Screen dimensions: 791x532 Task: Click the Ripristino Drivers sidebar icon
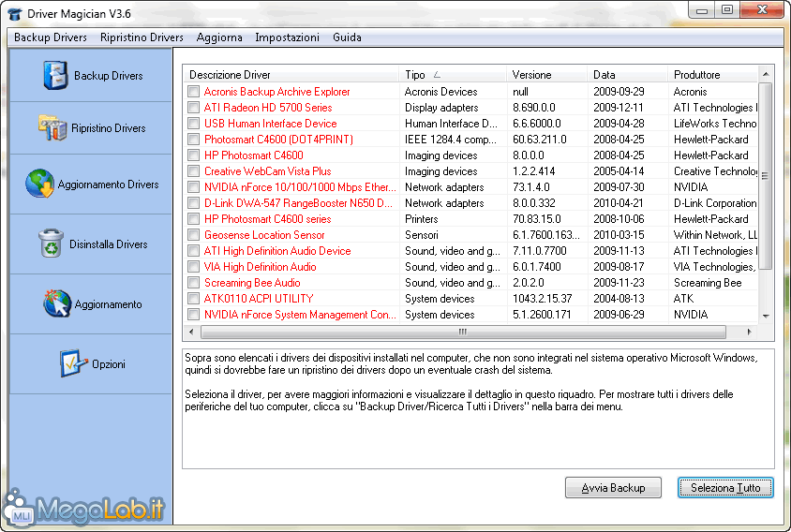[x=52, y=127]
